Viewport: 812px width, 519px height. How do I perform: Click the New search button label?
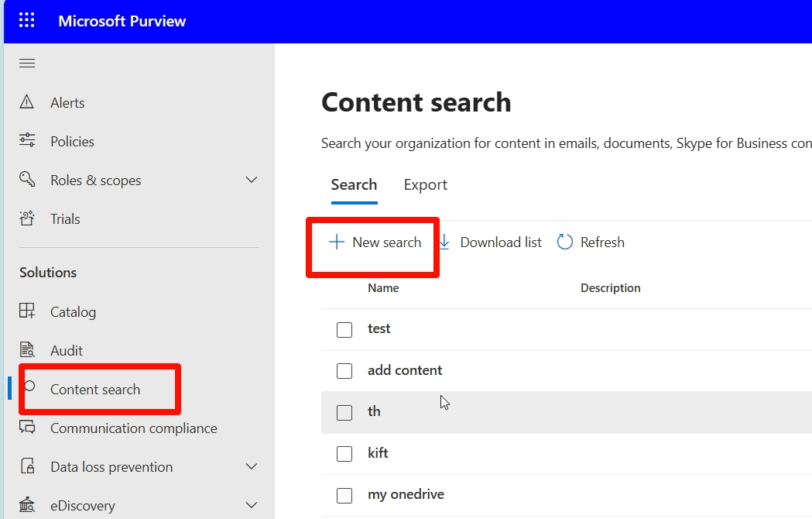387,242
